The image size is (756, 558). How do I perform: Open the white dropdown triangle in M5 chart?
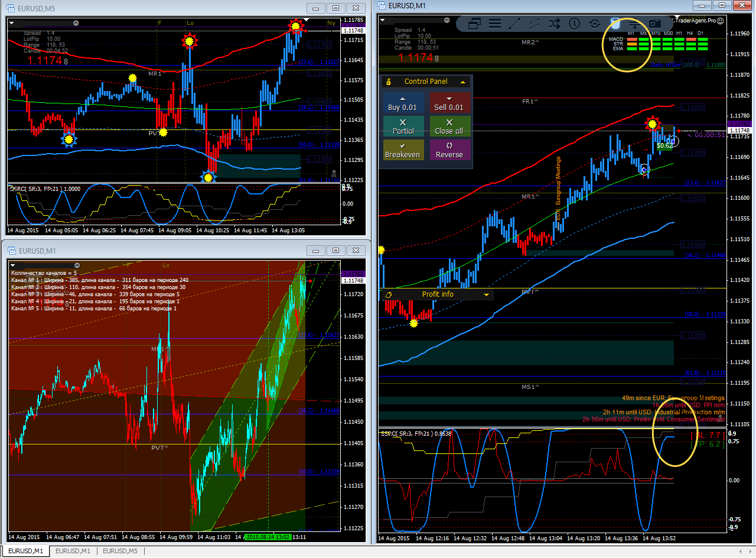click(12, 22)
